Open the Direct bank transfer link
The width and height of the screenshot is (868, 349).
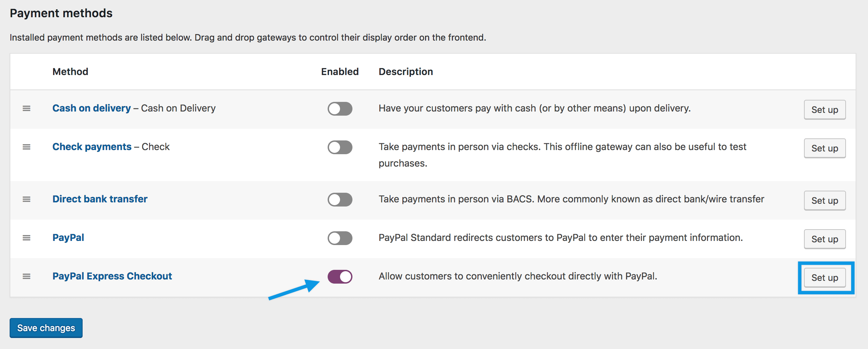pos(100,199)
